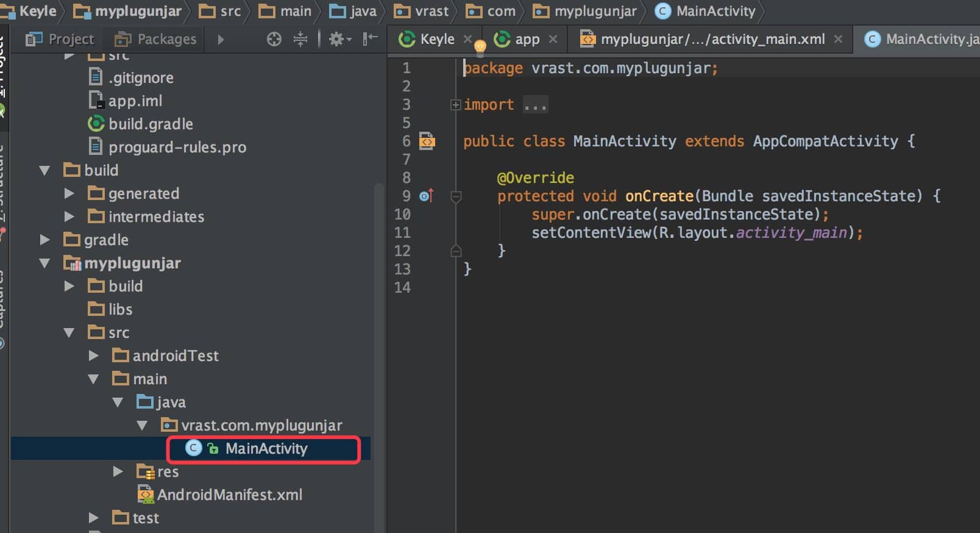Click the intermediates folder label
This screenshot has height=533, width=980.
point(157,216)
